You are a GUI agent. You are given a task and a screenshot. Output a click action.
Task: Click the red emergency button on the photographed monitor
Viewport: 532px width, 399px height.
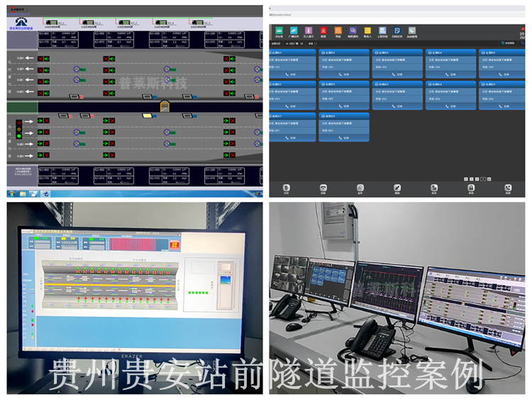click(174, 245)
